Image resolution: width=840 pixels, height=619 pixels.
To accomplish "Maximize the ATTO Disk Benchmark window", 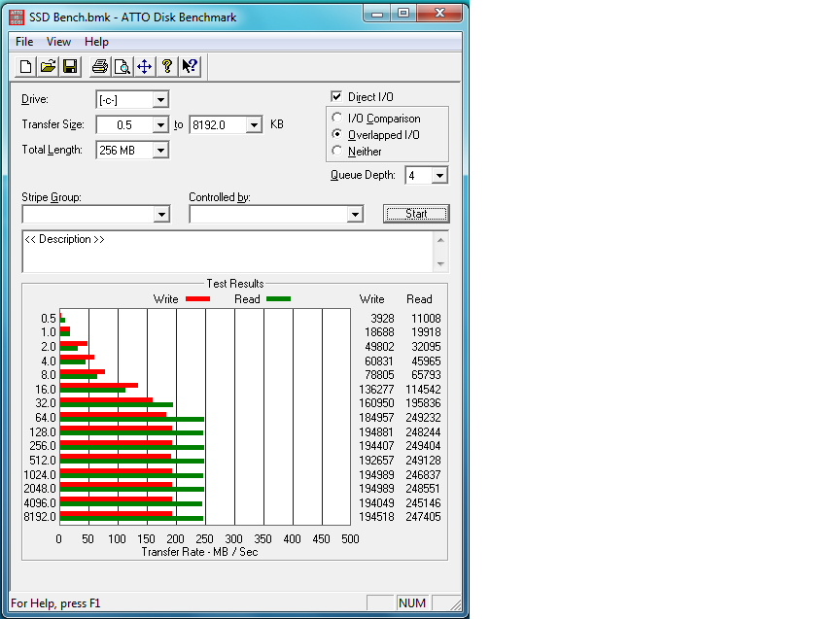I will coord(403,14).
